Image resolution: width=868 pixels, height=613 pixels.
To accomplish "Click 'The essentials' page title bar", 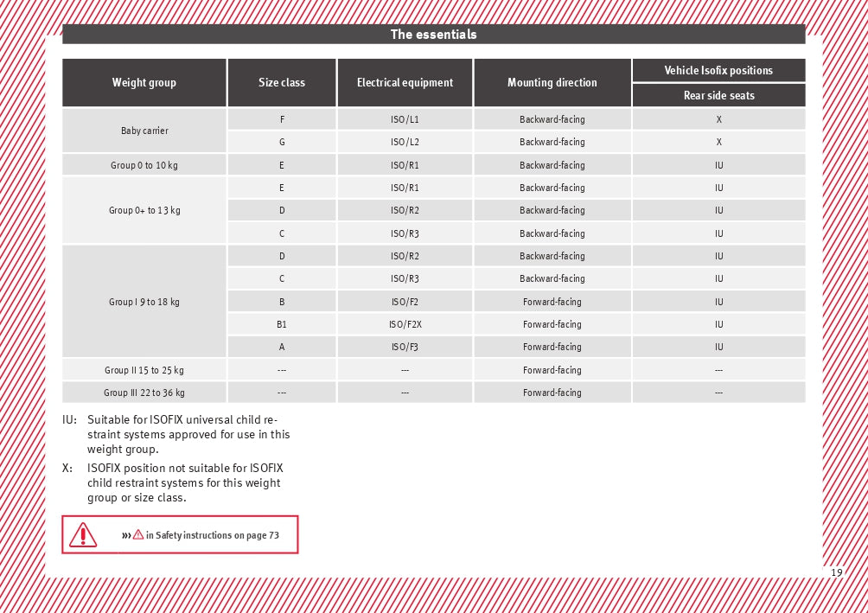I will [x=433, y=35].
